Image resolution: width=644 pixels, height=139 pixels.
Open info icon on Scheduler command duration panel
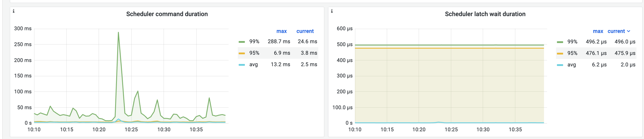13,11
